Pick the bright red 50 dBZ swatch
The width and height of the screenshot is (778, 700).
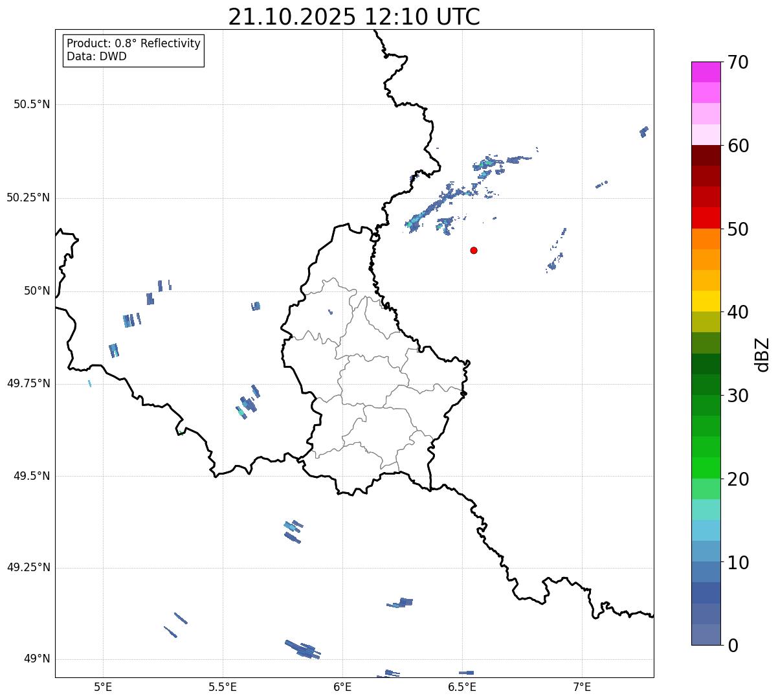pyautogui.click(x=706, y=218)
